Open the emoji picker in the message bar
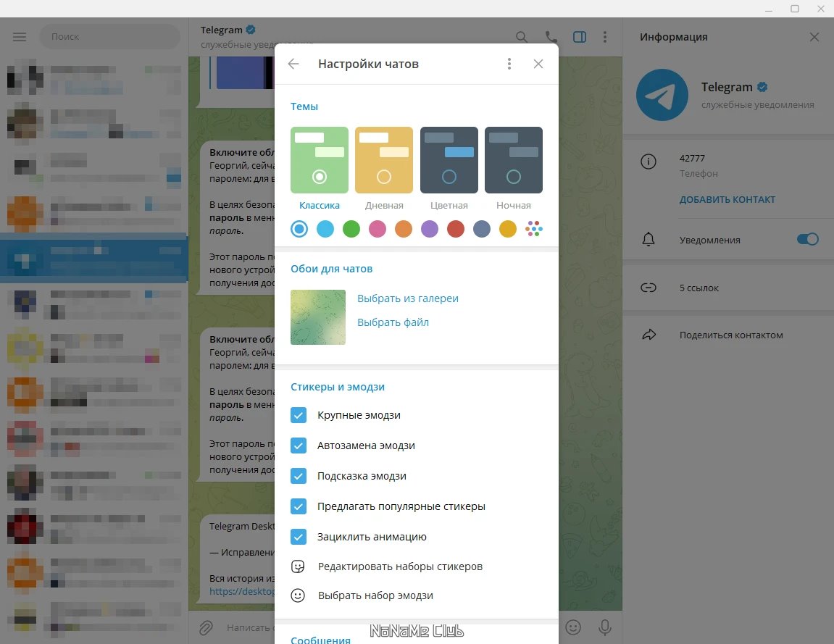 click(572, 627)
